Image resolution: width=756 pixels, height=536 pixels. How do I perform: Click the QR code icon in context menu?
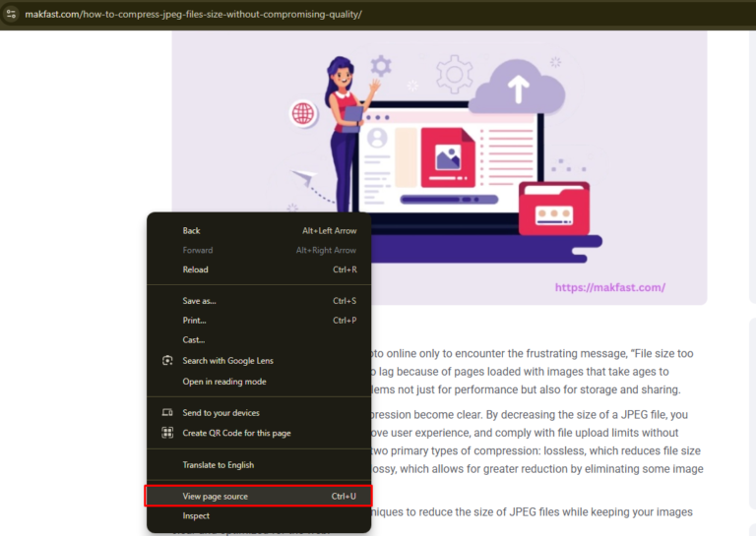click(167, 433)
